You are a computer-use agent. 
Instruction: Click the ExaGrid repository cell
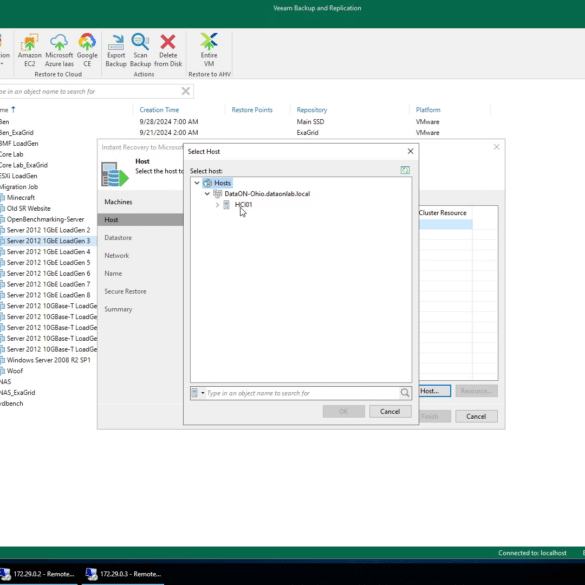coord(307,132)
